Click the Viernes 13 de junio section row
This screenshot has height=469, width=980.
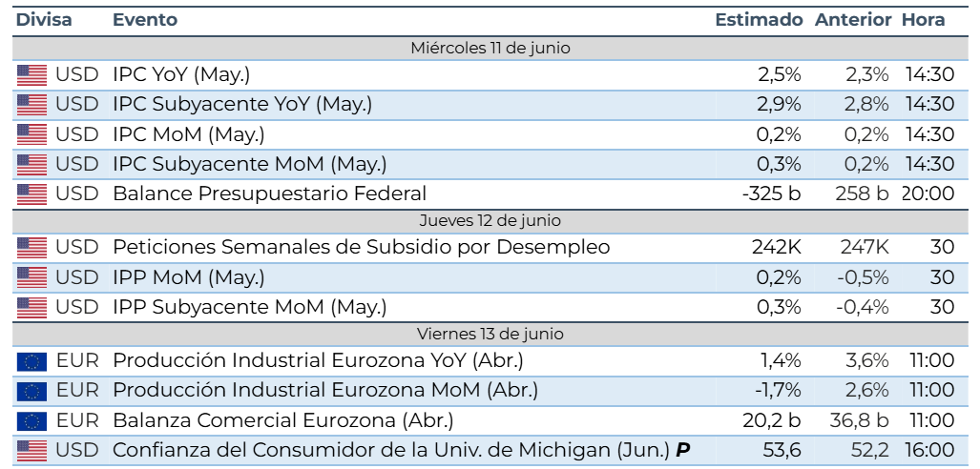(x=490, y=334)
